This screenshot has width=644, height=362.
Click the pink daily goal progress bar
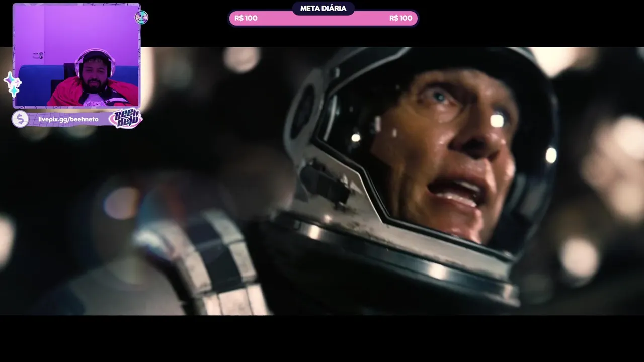click(324, 18)
